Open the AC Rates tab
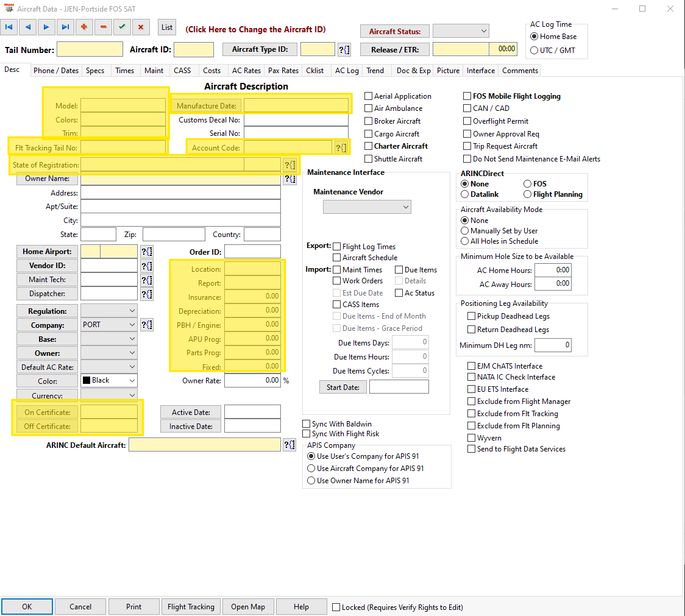The height and width of the screenshot is (616, 685). click(246, 70)
